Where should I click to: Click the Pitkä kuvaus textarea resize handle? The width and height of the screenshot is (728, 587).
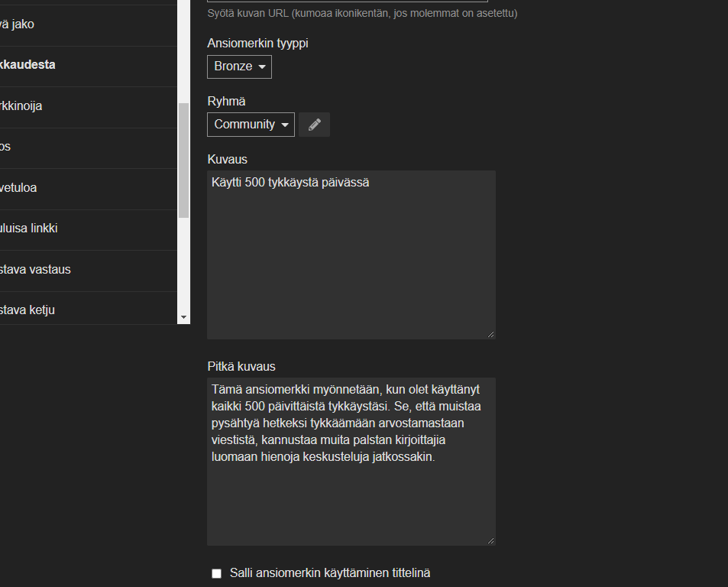[x=491, y=541]
